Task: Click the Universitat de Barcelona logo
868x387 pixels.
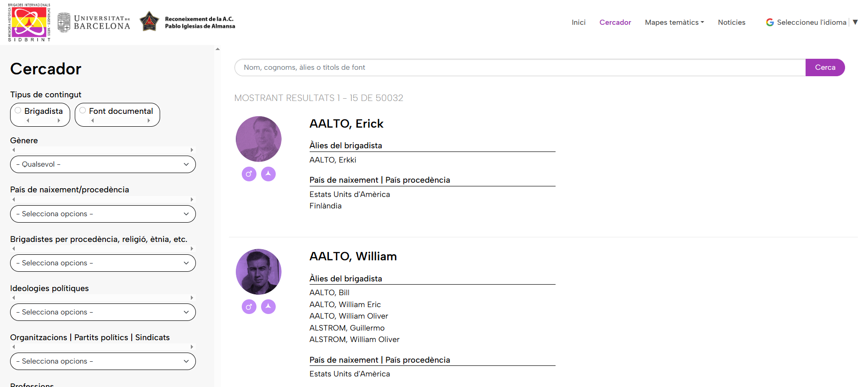Action: click(x=94, y=22)
